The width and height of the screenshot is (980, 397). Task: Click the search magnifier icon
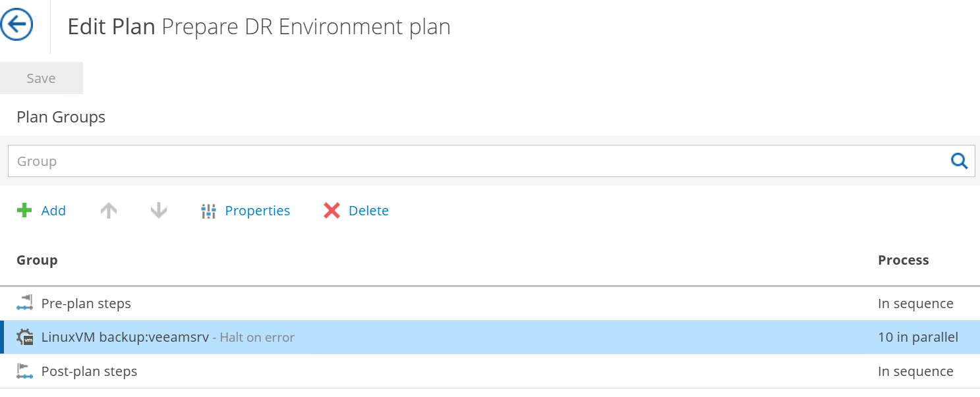[959, 160]
